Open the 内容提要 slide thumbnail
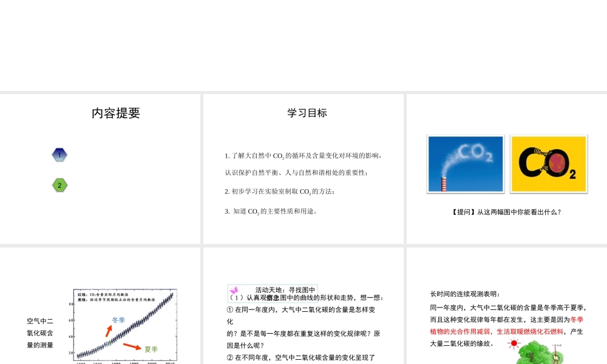 100,169
